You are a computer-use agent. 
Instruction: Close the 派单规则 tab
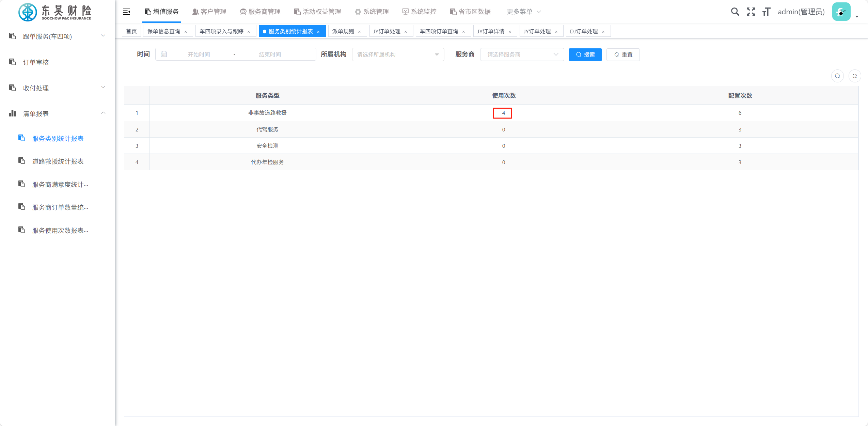click(x=359, y=32)
